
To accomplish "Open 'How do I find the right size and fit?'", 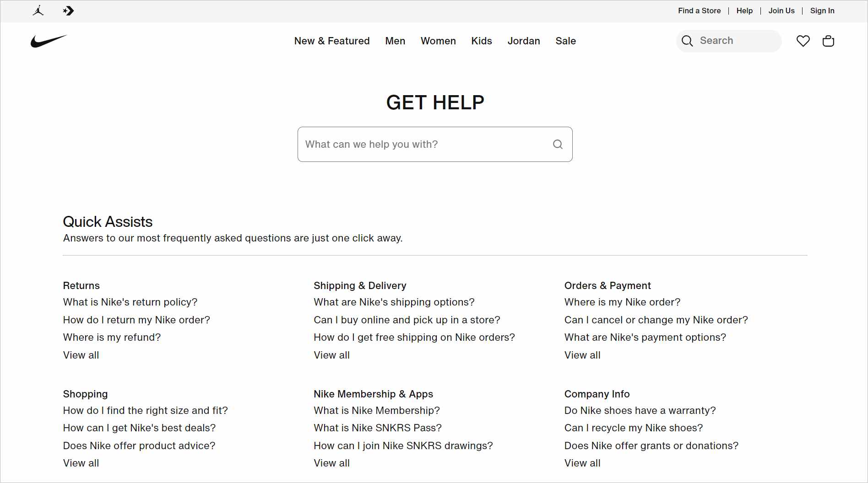I will tap(145, 411).
